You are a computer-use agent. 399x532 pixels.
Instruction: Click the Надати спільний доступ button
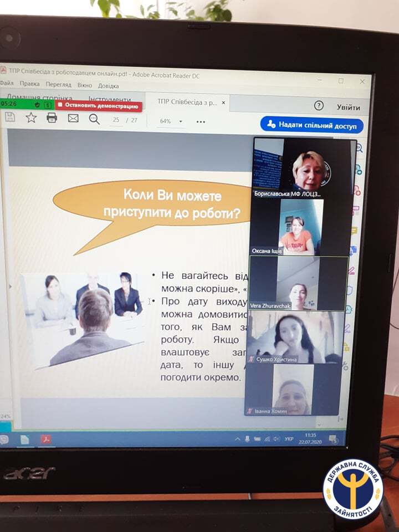pos(312,125)
